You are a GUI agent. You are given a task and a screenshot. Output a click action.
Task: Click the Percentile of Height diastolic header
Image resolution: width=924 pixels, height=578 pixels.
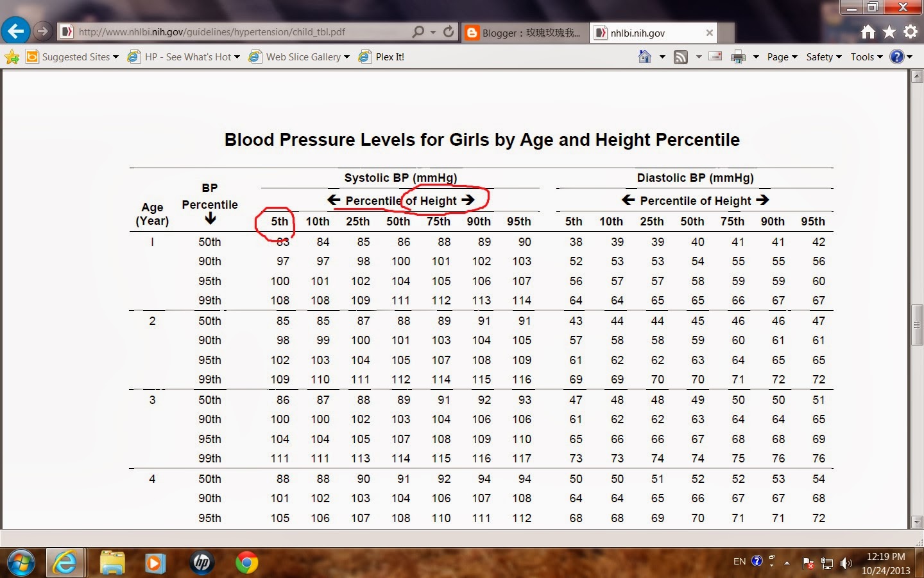click(696, 200)
